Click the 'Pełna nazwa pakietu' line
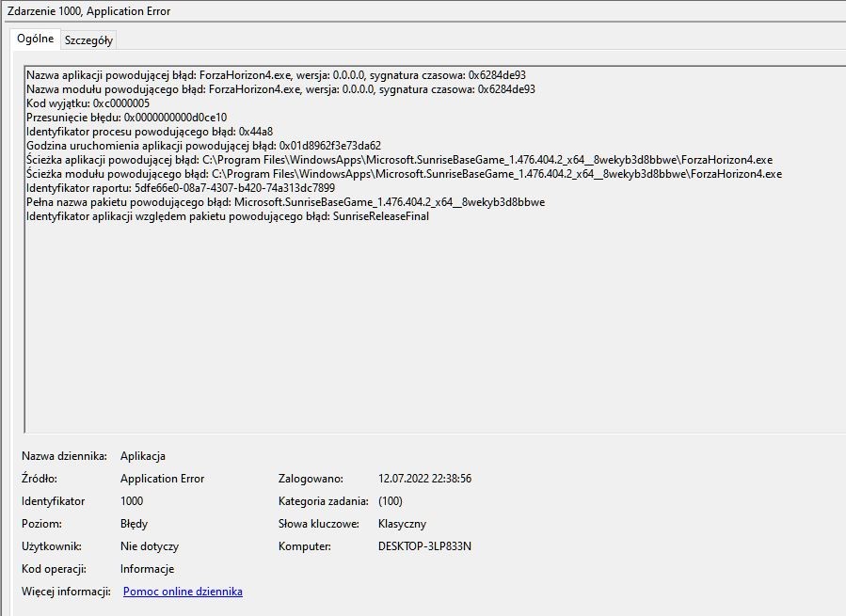Viewport: 846px width, 616px height. click(x=285, y=202)
